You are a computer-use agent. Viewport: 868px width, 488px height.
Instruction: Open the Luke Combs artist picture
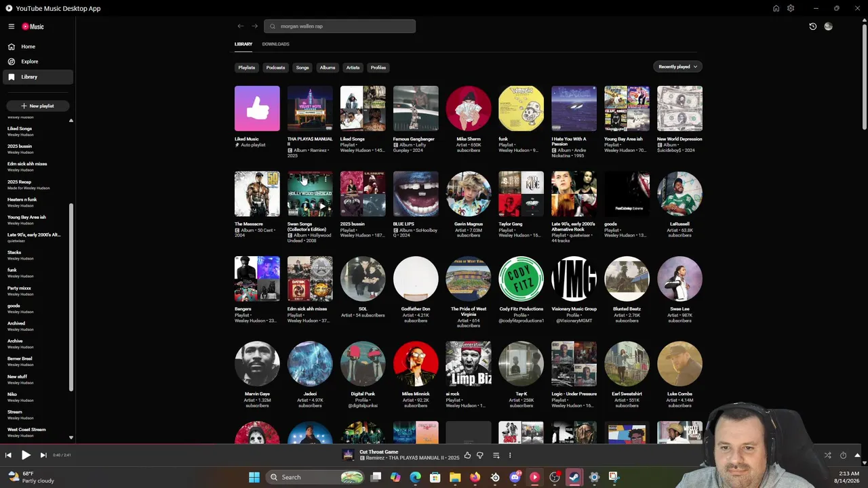click(679, 364)
